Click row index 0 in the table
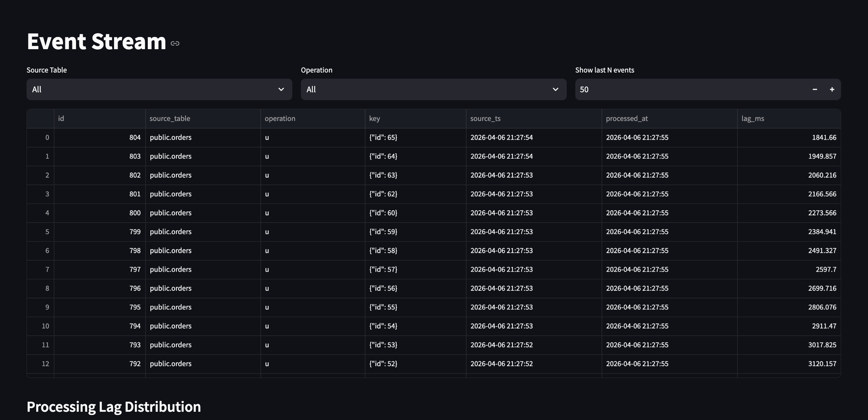This screenshot has width=868, height=420. [x=41, y=137]
